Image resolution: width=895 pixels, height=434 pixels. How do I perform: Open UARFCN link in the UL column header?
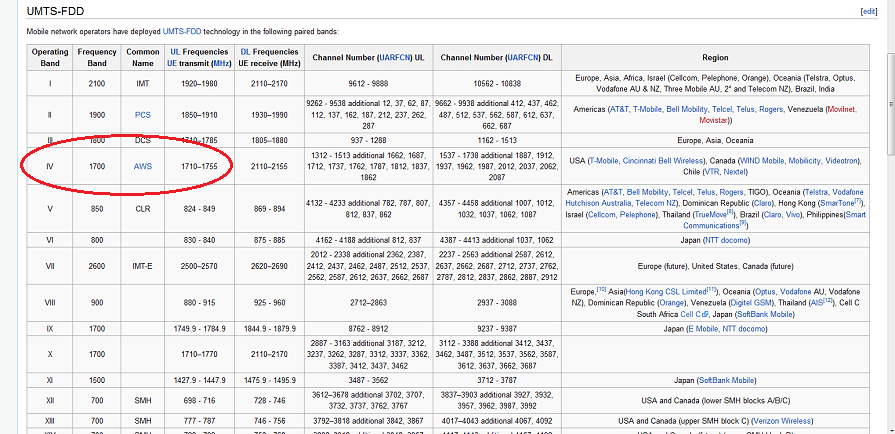(x=396, y=58)
